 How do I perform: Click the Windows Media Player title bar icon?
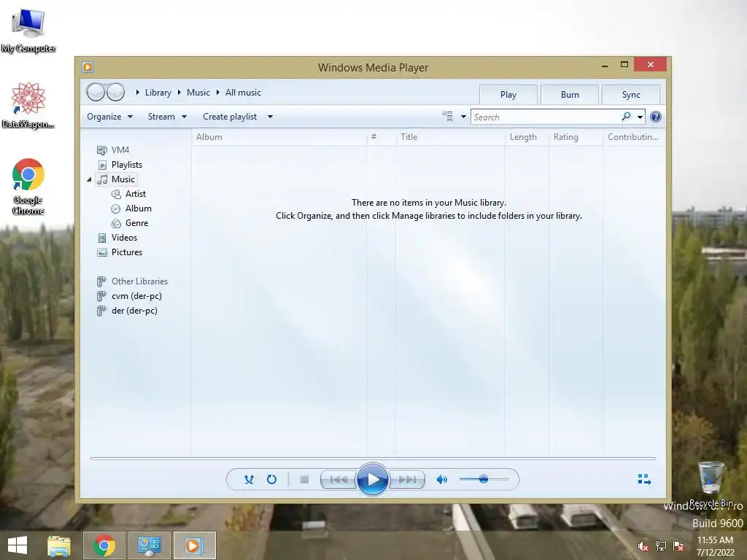point(88,67)
